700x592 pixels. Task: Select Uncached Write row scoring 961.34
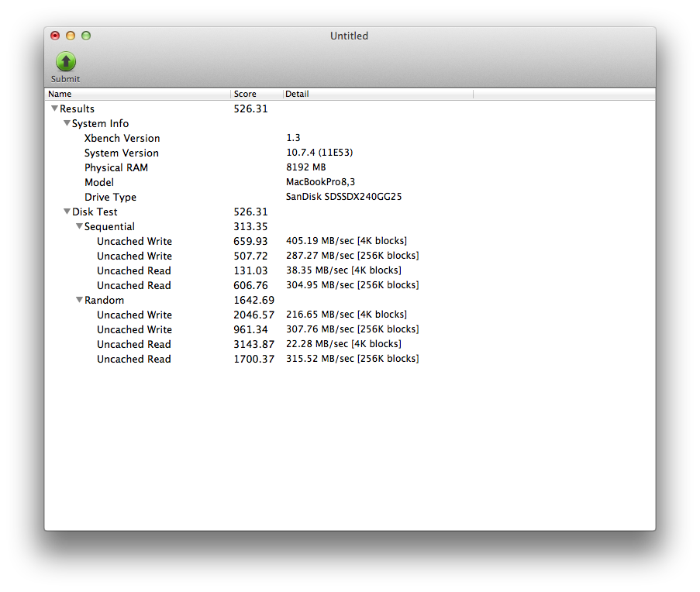(350, 329)
